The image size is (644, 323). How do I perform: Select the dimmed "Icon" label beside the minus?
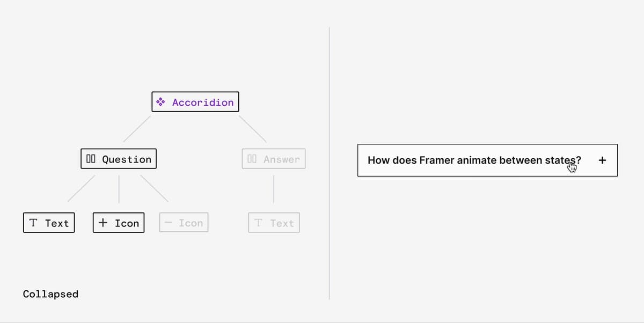pyautogui.click(x=191, y=223)
